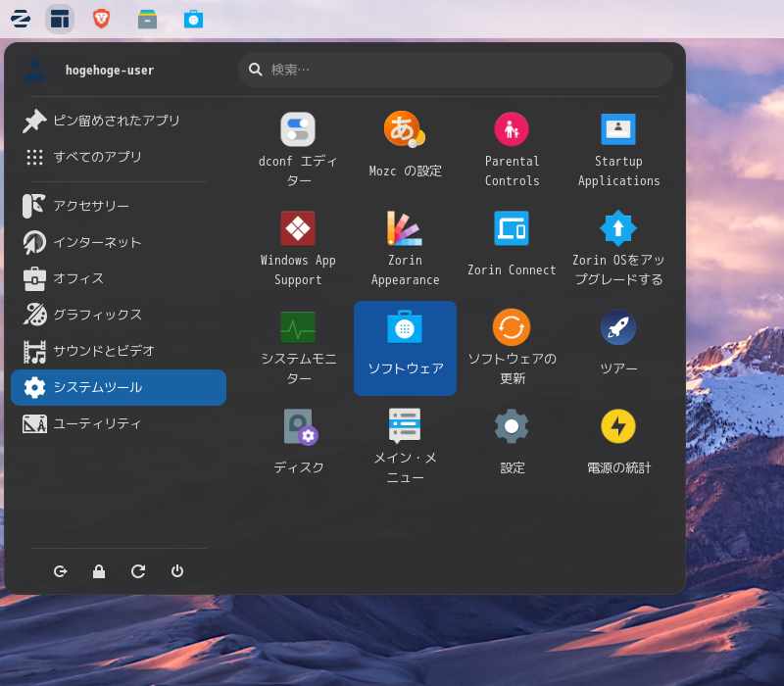Click the restart icon
Screen dimensions: 784x686
click(x=138, y=571)
